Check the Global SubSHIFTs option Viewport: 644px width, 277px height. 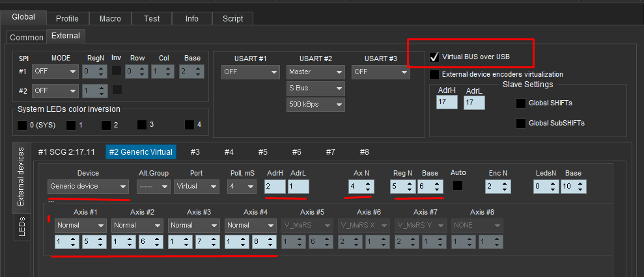pyautogui.click(x=521, y=124)
